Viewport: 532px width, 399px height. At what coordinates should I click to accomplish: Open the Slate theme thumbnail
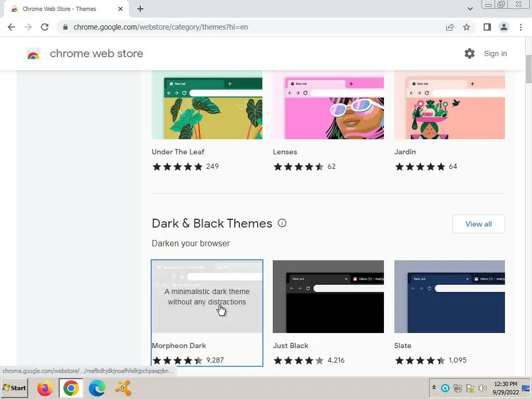pos(449,297)
